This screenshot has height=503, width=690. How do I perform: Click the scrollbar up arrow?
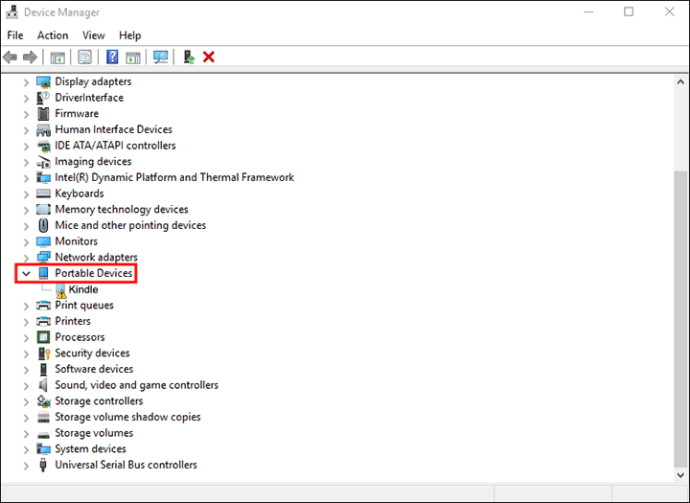point(680,82)
